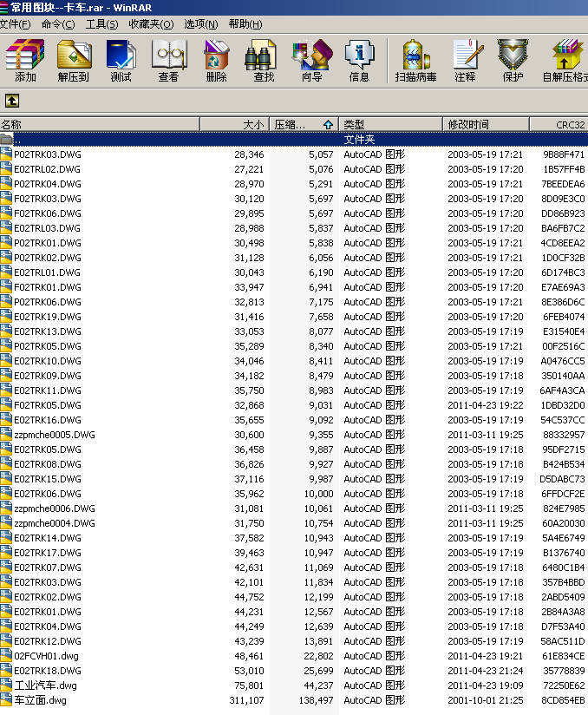588x715 pixels.
Task: Open the 命令(C) menu
Action: (x=58, y=24)
